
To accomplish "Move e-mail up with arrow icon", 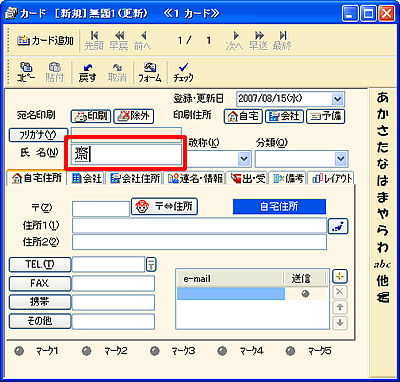I will (340, 307).
